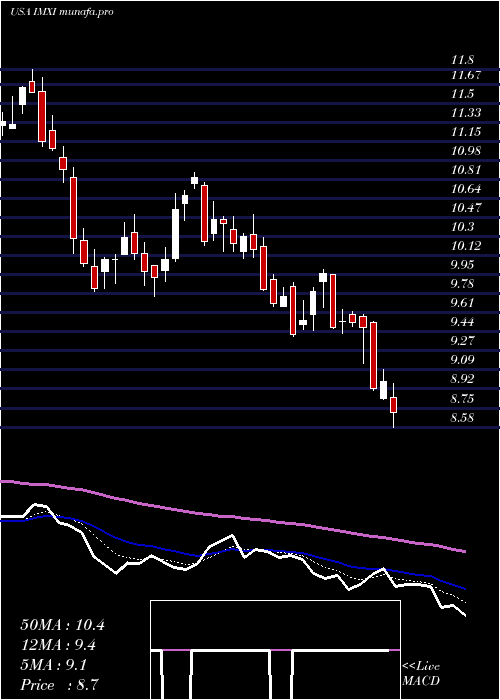Click the 'Price : 8.7' readout
500x700 pixels.
(x=59, y=685)
